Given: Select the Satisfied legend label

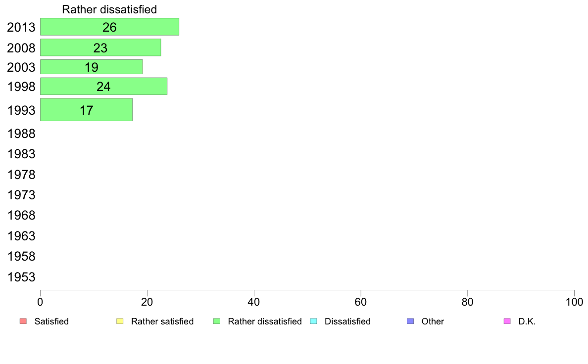Looking at the screenshot, I should point(51,321).
